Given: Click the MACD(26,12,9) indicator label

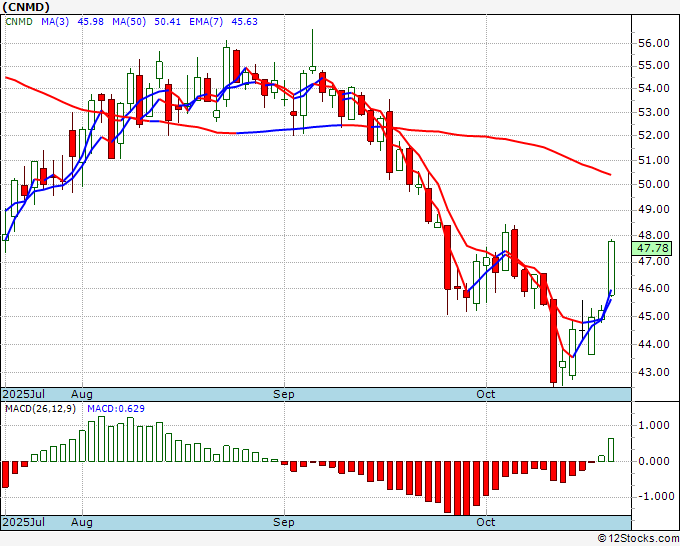Looking at the screenshot, I should click(40, 409).
